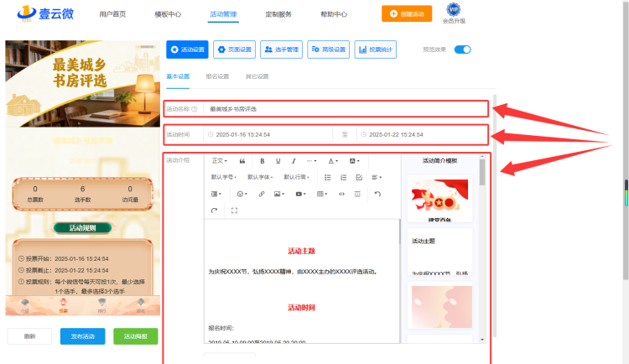The height and width of the screenshot is (364, 629).
Task: Click the orange 创建活动 button
Action: coord(407,13)
